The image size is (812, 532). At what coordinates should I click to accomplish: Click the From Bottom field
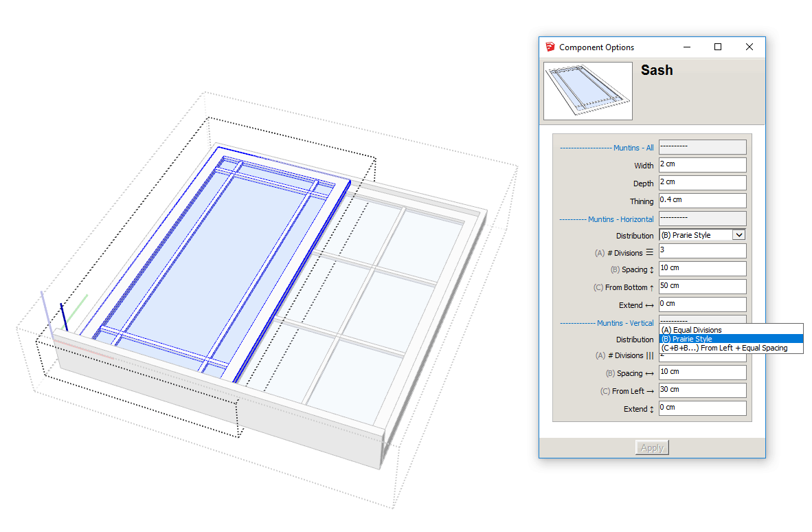(702, 286)
